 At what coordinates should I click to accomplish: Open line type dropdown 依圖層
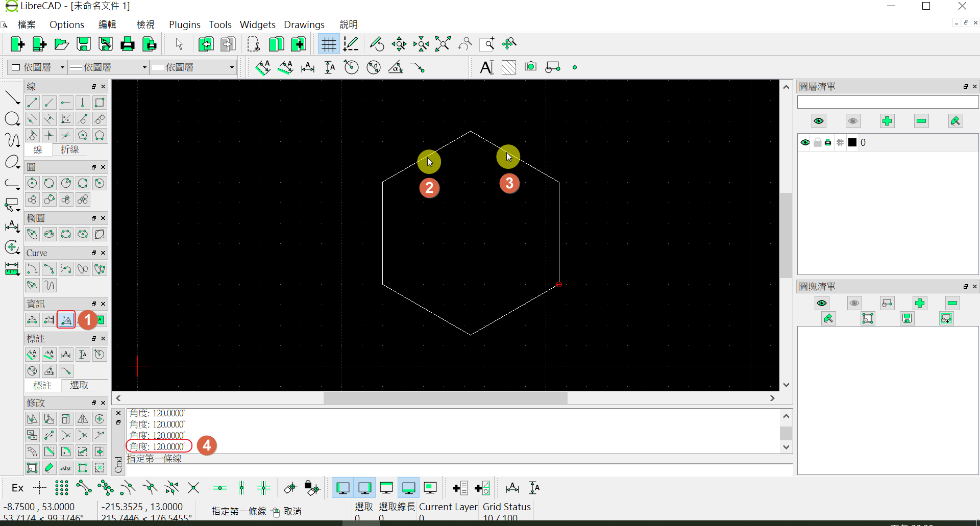193,67
